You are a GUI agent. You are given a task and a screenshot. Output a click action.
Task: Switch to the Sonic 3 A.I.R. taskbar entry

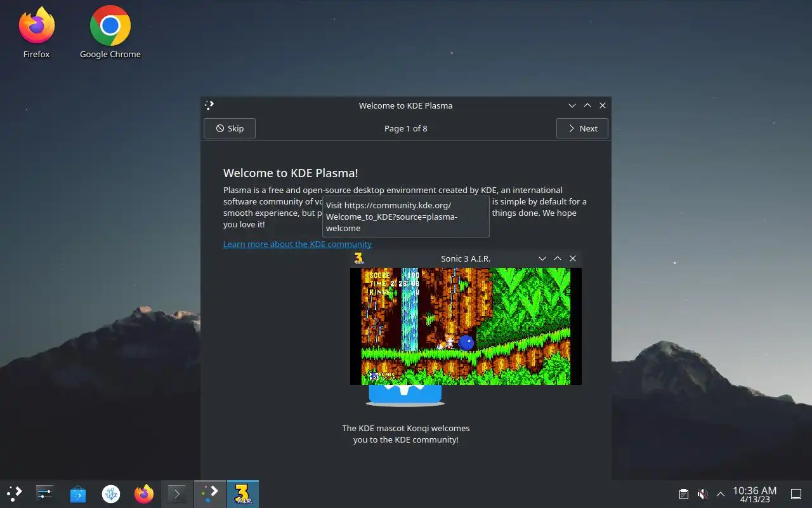tap(243, 493)
